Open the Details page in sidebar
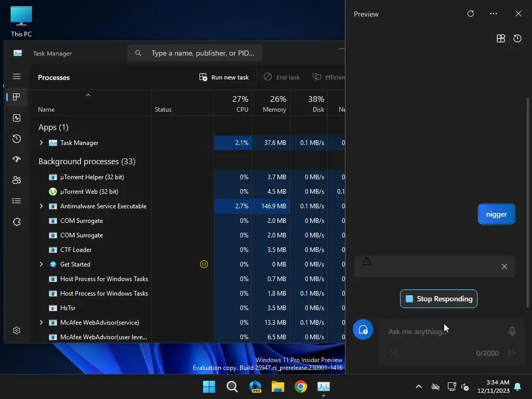532x399 pixels. click(x=16, y=201)
